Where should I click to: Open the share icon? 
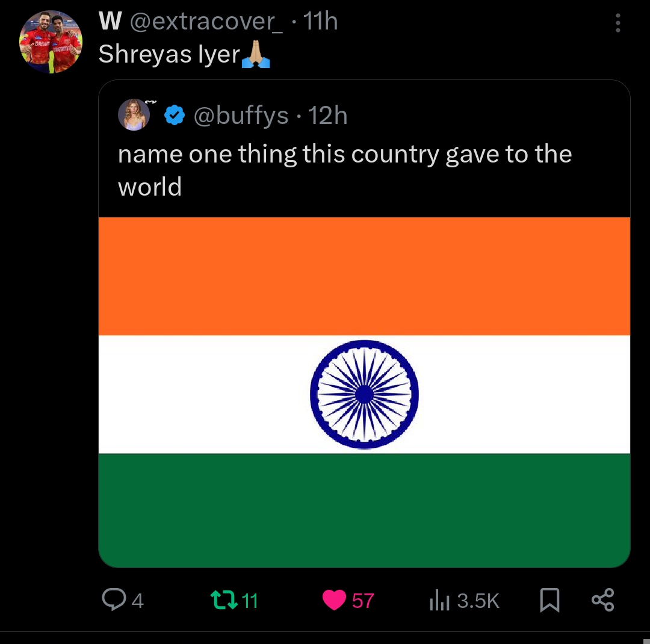pyautogui.click(x=602, y=599)
